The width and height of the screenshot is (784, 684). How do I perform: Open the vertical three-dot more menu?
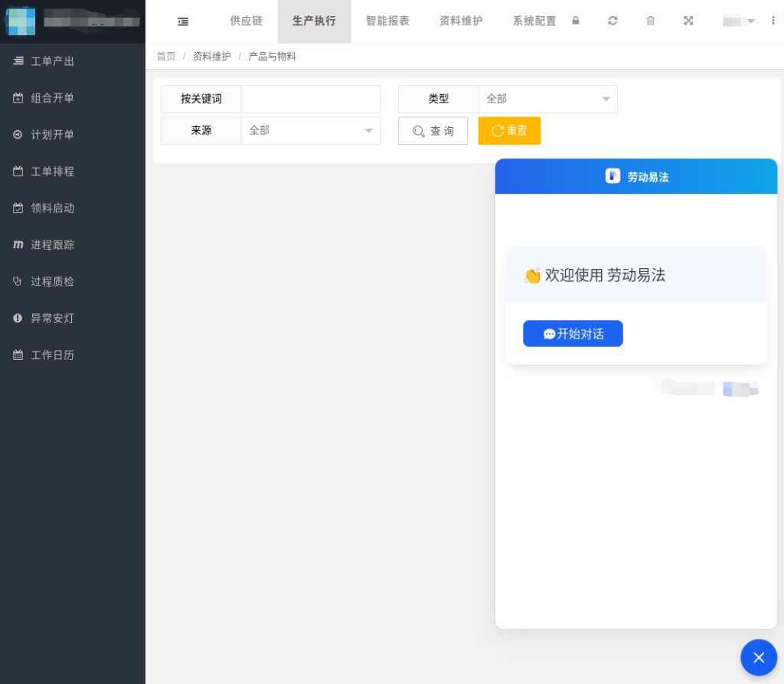pyautogui.click(x=773, y=21)
